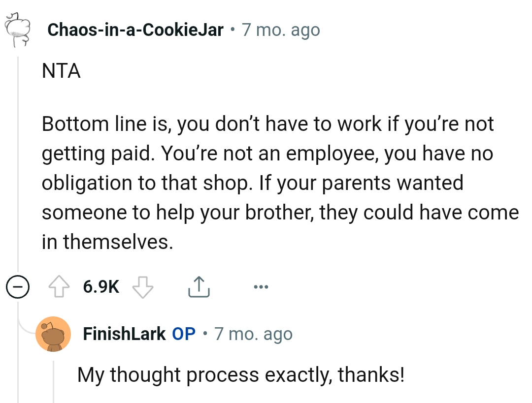Downvote the Chaos-in-a-CookieJar comment
Image resolution: width=532 pixels, height=403 pixels.
point(144,287)
